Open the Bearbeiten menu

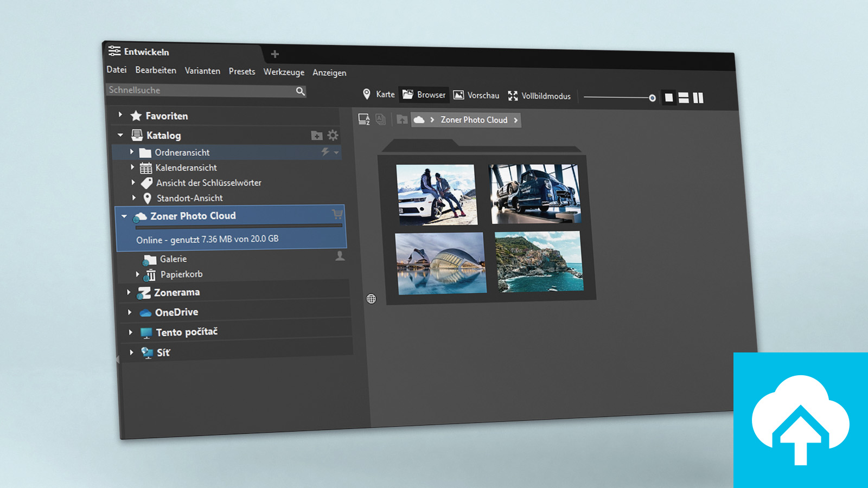[x=156, y=70]
